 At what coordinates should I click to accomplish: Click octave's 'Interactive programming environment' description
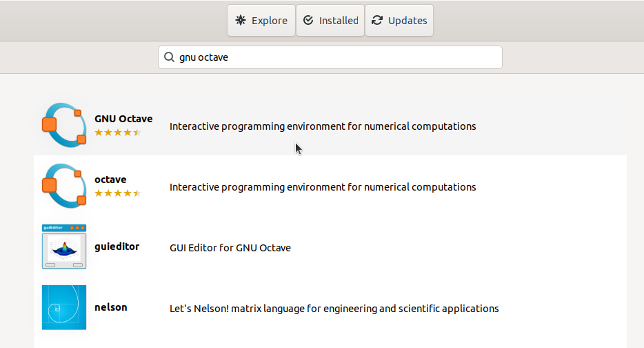(x=323, y=187)
